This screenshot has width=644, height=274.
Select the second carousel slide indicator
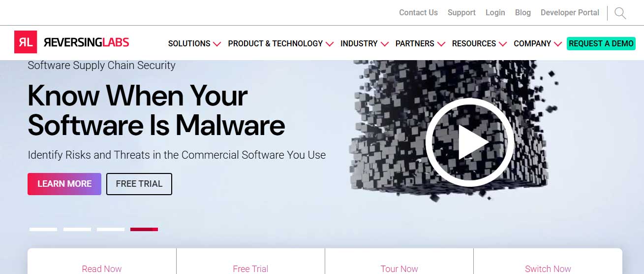(x=77, y=229)
